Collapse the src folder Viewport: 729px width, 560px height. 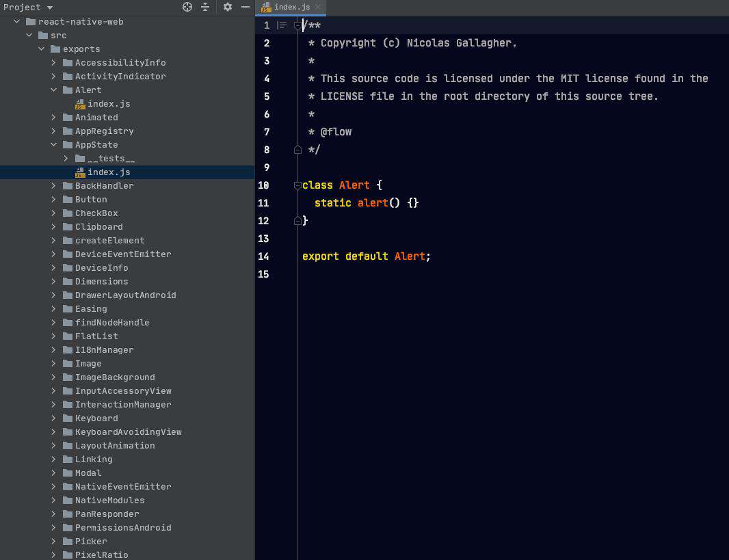(29, 36)
